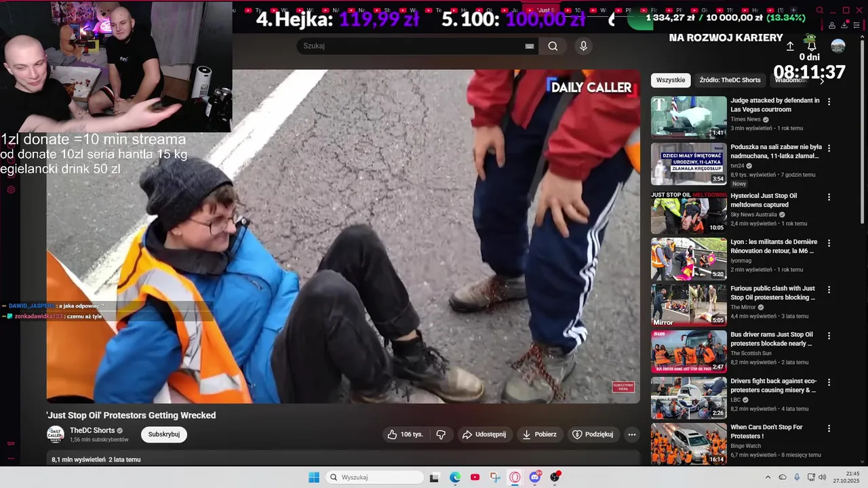This screenshot has height=488, width=868.
Task: Click the upload/create icon in header
Action: click(790, 46)
